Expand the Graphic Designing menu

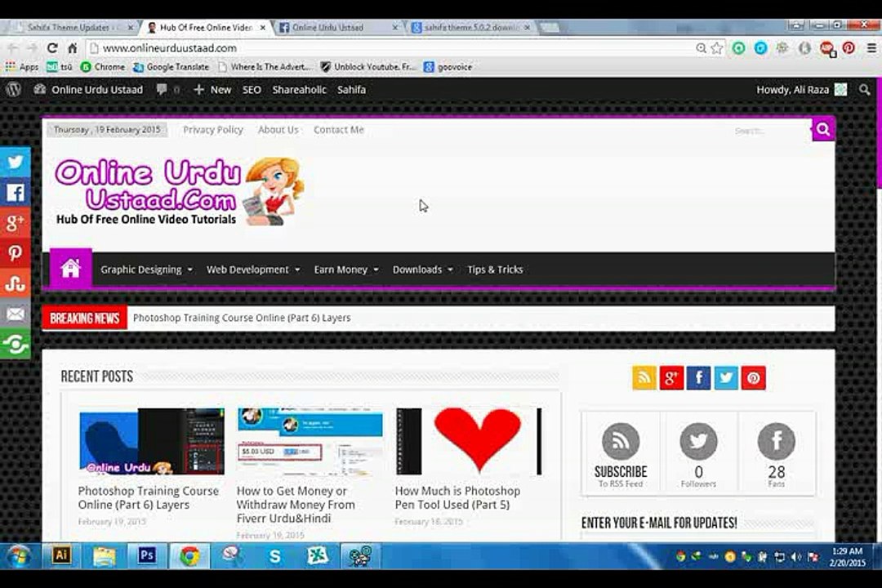146,269
